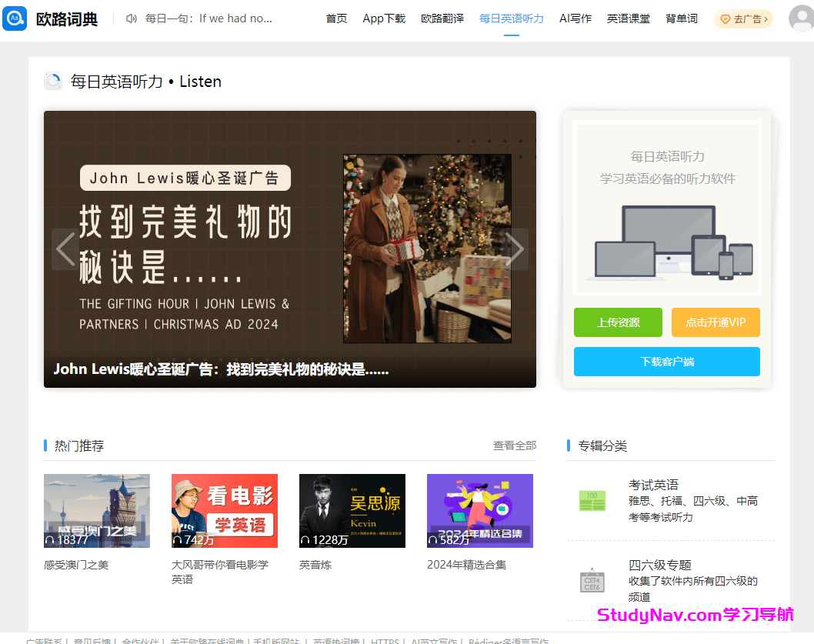
Task: Expand the 专辑分类 section
Action: pos(599,445)
